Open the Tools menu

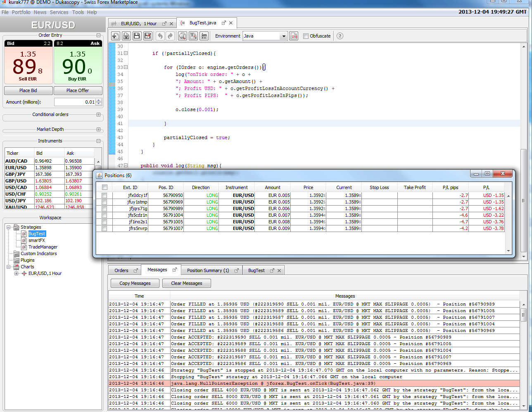(x=78, y=12)
